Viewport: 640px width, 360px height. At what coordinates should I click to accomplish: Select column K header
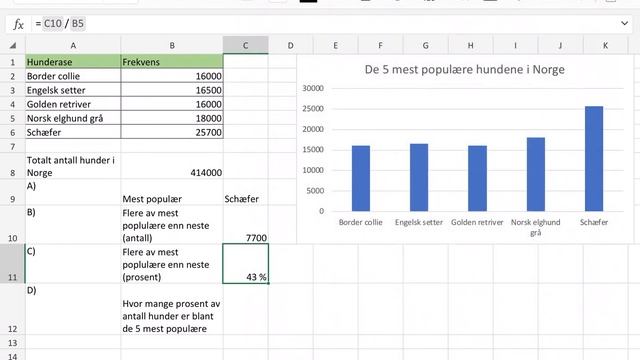click(605, 45)
